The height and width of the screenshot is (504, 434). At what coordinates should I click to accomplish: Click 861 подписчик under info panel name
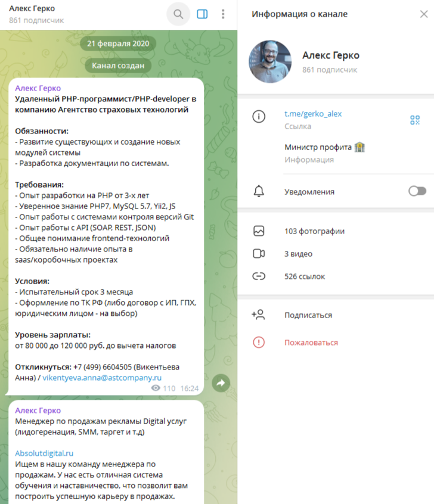tap(330, 70)
